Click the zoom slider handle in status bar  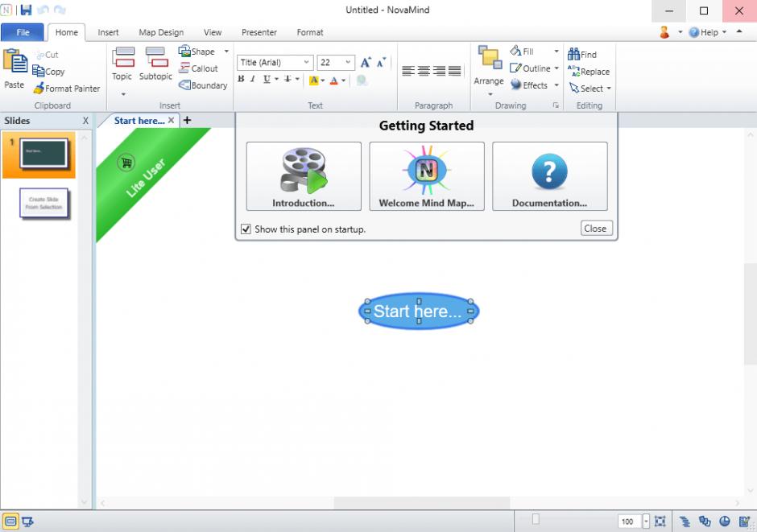536,519
